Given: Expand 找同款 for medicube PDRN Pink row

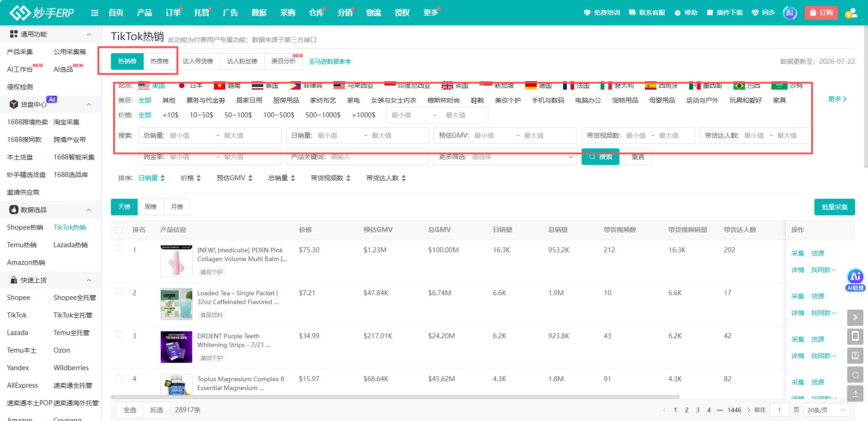Looking at the screenshot, I should tap(824, 270).
